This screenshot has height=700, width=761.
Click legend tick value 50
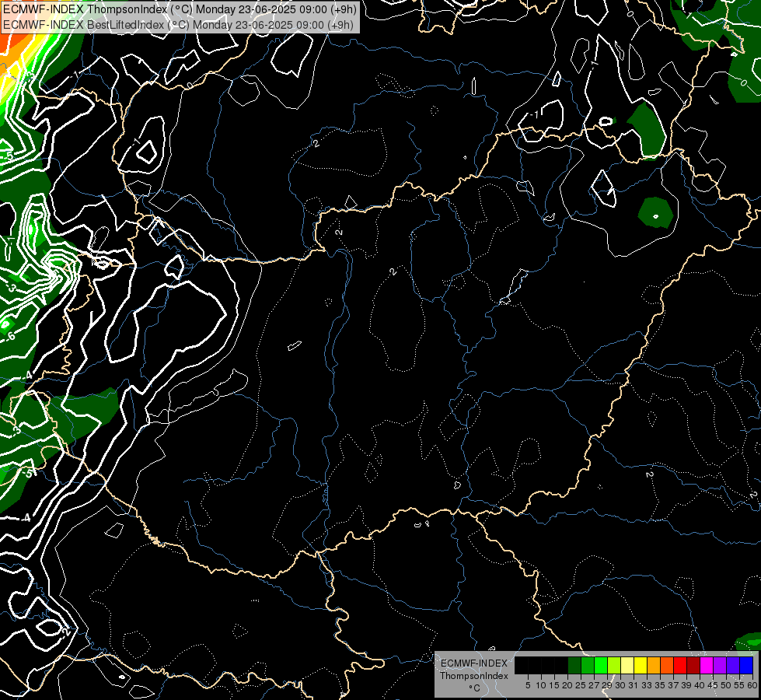726,685
